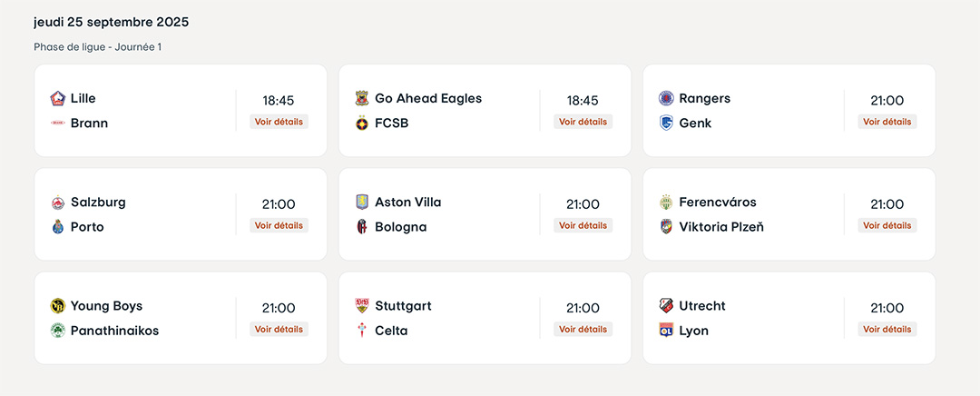The width and height of the screenshot is (980, 396).
Task: Click the Lille club crest icon
Action: 58,98
